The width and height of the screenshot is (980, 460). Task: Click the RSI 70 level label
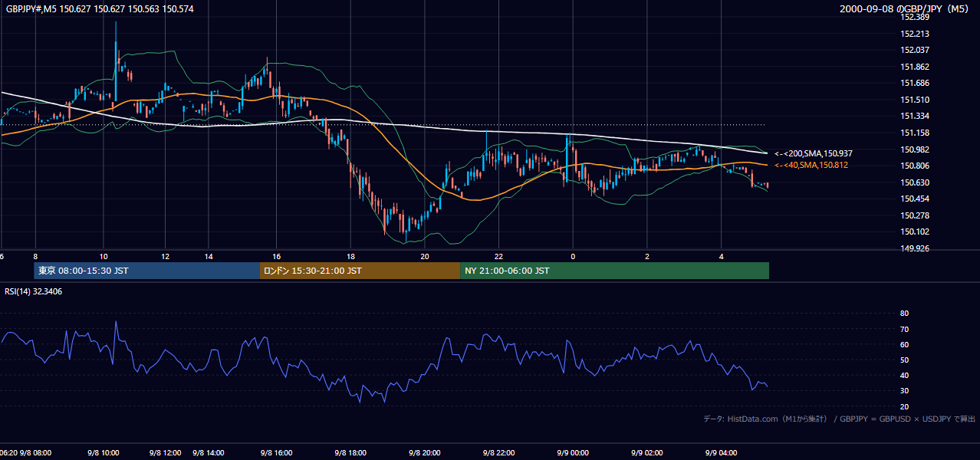[905, 329]
